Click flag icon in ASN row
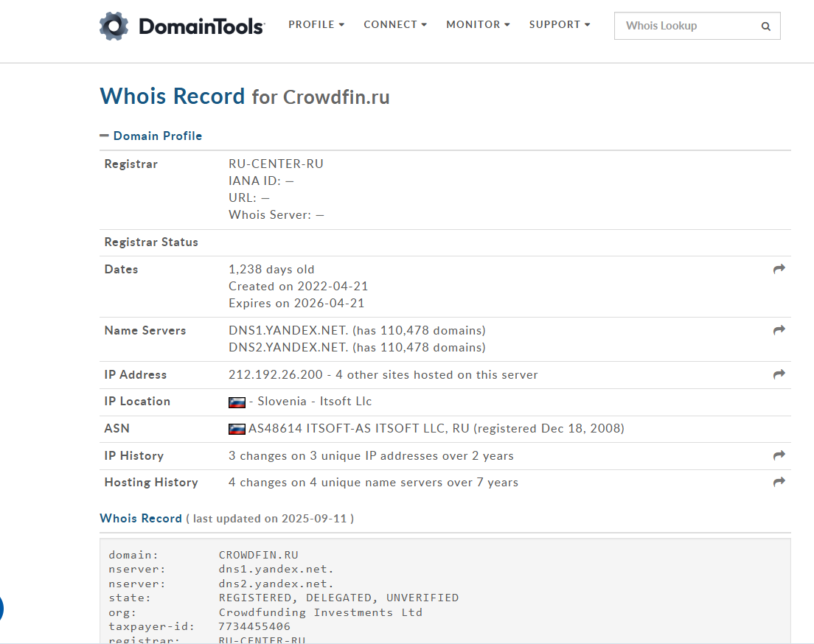 pyautogui.click(x=237, y=429)
